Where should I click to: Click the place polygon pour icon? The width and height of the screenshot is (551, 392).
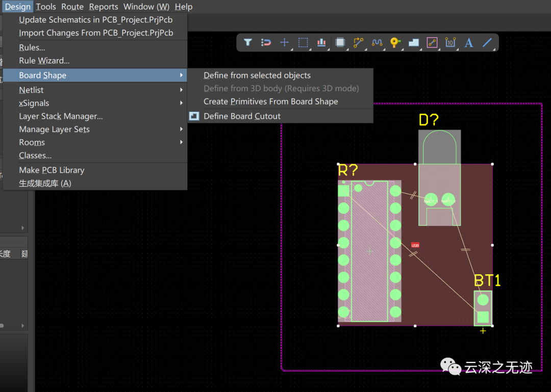(x=414, y=42)
